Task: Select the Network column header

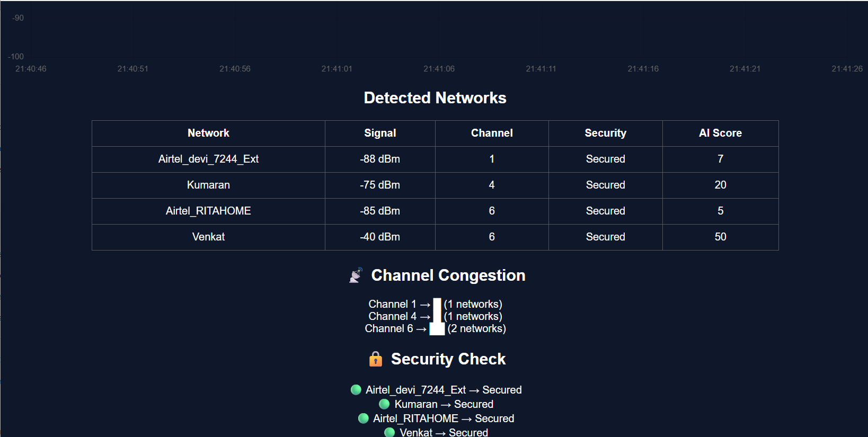Action: pos(208,133)
